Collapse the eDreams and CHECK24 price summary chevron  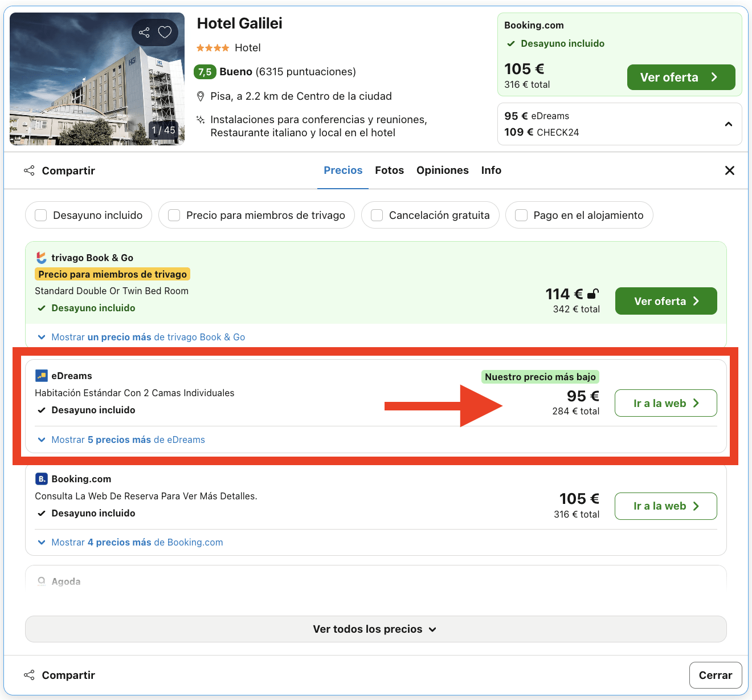pos(728,124)
